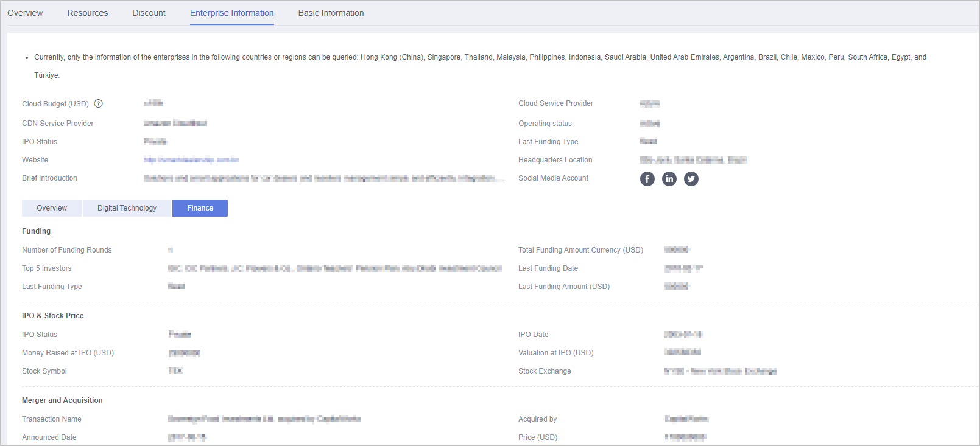Click the 'Merger and Acquisition' section heading
This screenshot has height=446, width=980.
(63, 400)
